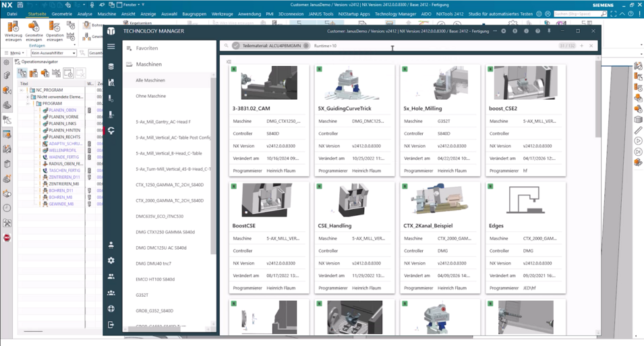The height and width of the screenshot is (346, 644).
Task: Click the plus icon in filter bar
Action: tap(581, 46)
